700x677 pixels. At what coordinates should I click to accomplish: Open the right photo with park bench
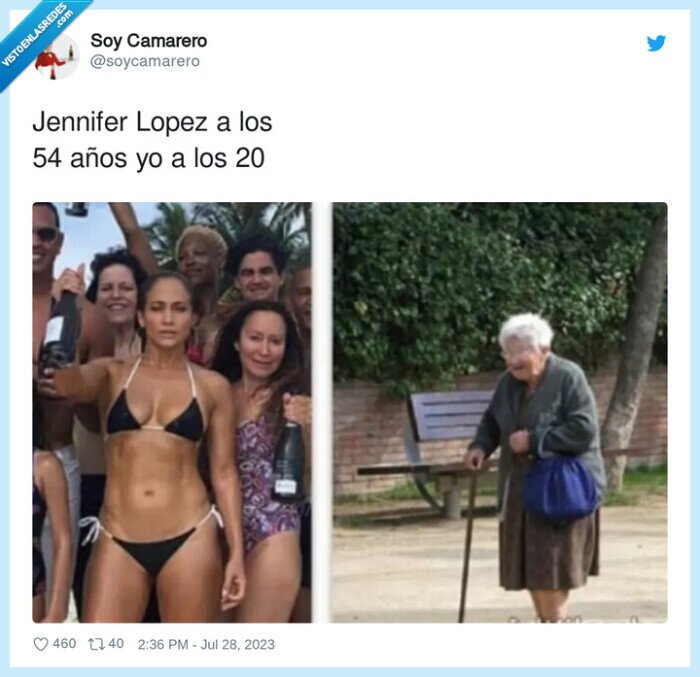[500, 412]
